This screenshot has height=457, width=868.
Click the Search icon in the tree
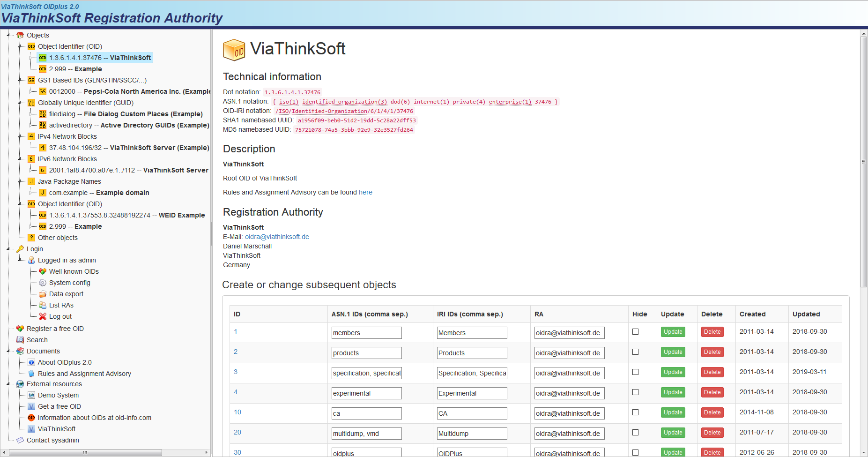(20, 340)
